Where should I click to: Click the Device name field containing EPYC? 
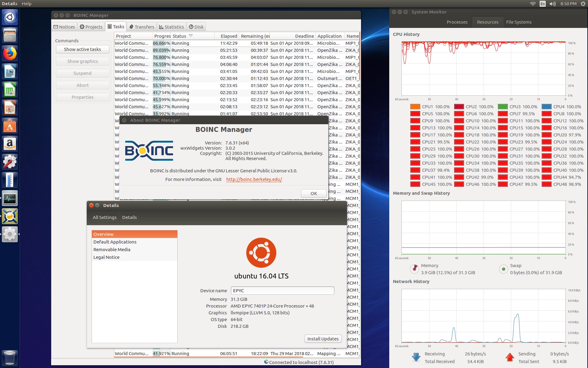click(x=282, y=291)
